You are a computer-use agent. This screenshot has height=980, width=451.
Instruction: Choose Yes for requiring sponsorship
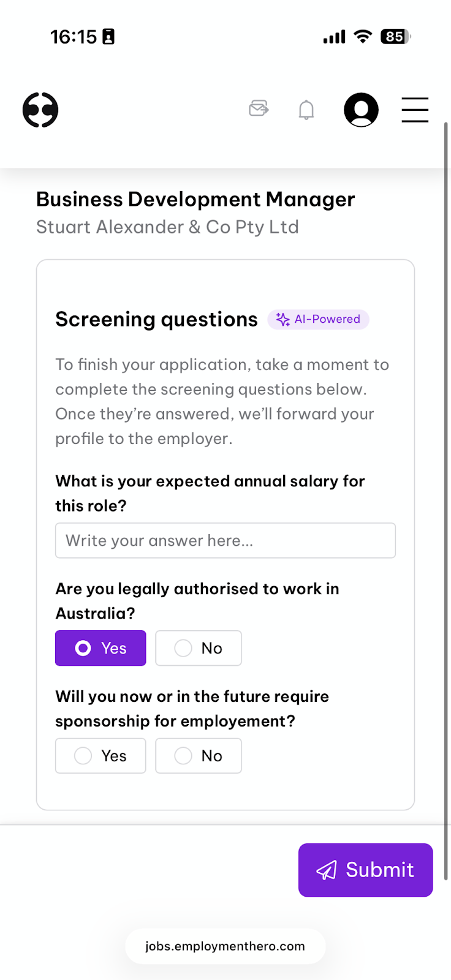100,756
